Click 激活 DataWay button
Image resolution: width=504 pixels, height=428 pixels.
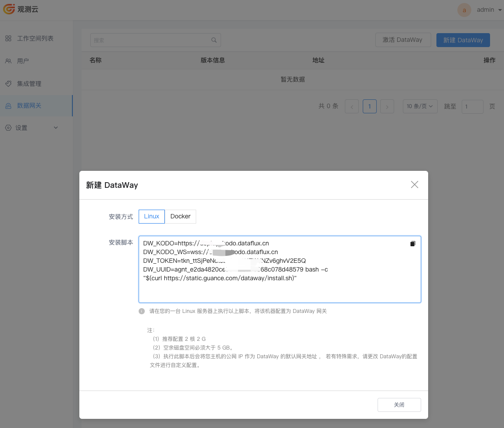pyautogui.click(x=403, y=40)
